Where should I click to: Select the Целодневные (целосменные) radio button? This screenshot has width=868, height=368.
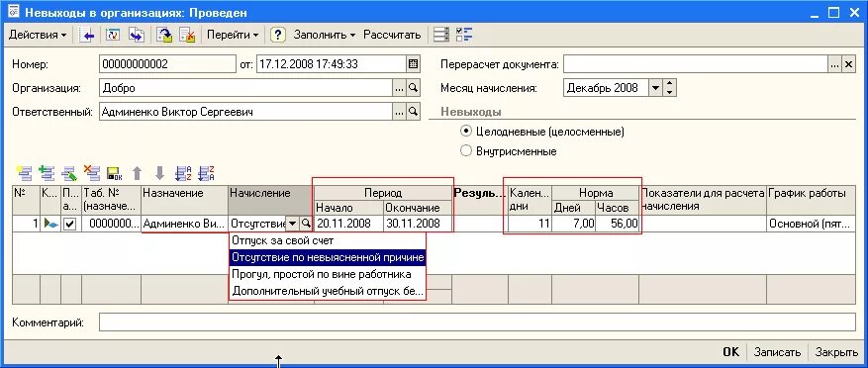point(466,132)
